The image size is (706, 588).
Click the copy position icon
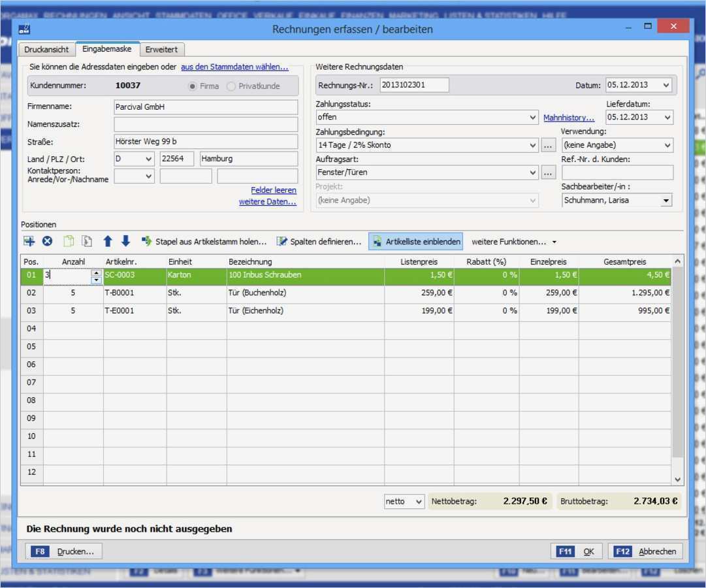pos(67,242)
